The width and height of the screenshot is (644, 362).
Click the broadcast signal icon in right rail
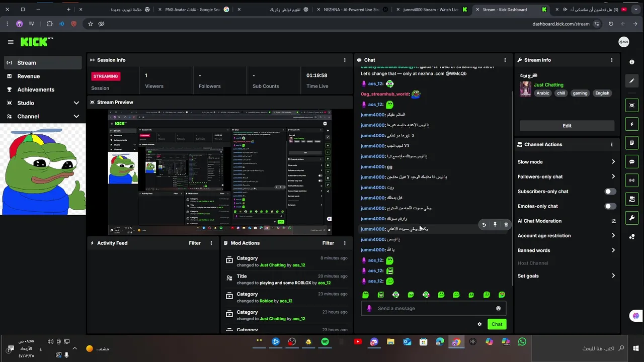(632, 180)
